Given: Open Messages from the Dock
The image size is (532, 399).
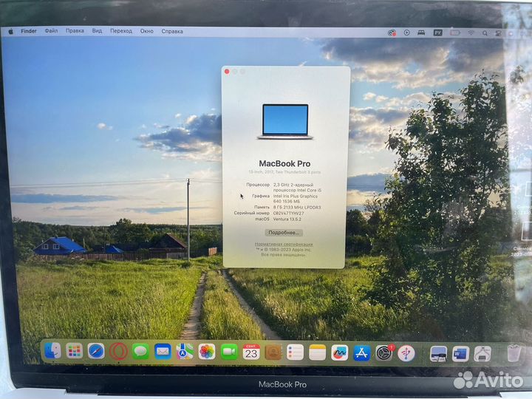Looking at the screenshot, I should click(x=140, y=352).
